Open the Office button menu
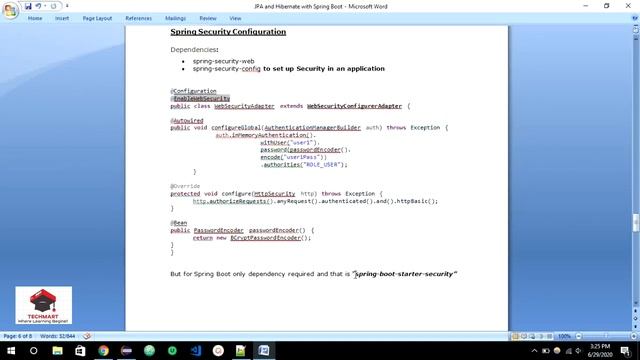 point(10,10)
